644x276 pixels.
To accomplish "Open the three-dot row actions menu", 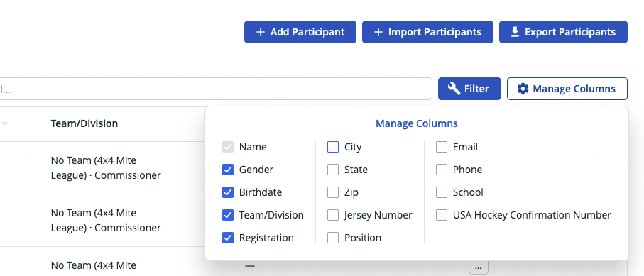I will pyautogui.click(x=478, y=267).
